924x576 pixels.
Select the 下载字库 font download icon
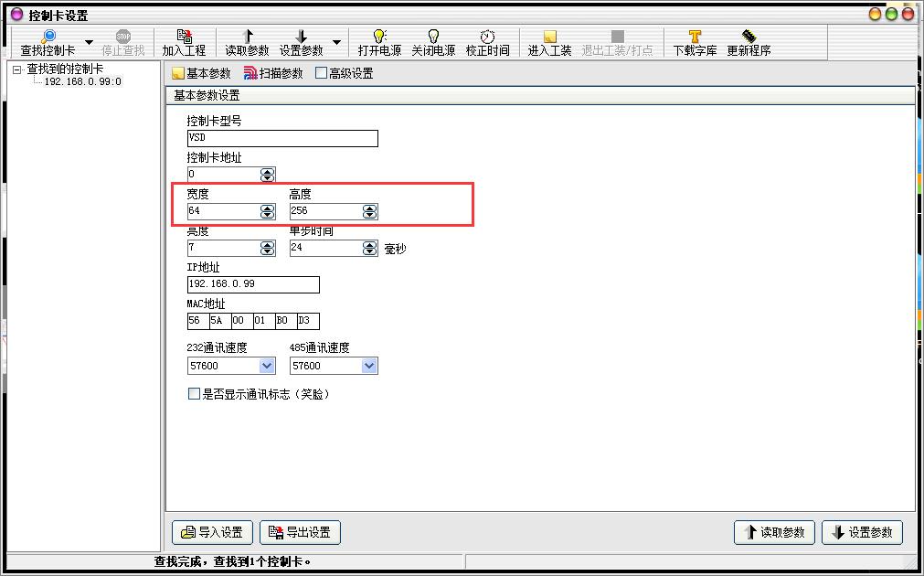click(x=694, y=34)
